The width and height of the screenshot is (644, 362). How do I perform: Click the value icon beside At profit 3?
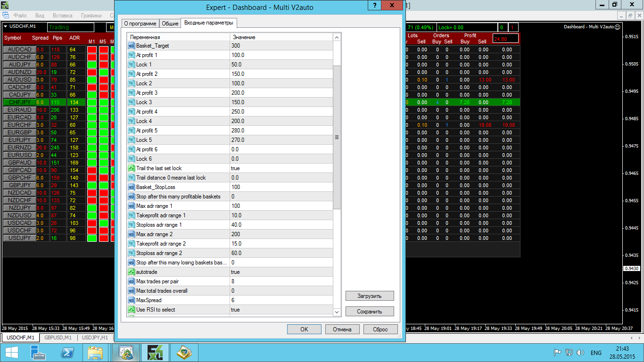(x=132, y=93)
